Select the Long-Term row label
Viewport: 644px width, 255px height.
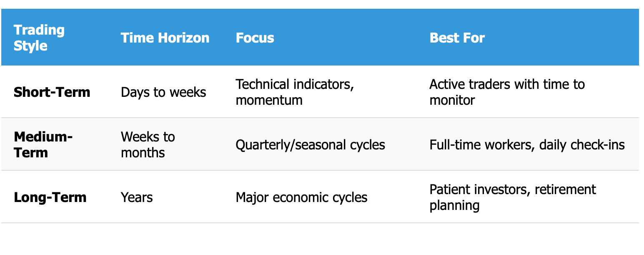(50, 197)
